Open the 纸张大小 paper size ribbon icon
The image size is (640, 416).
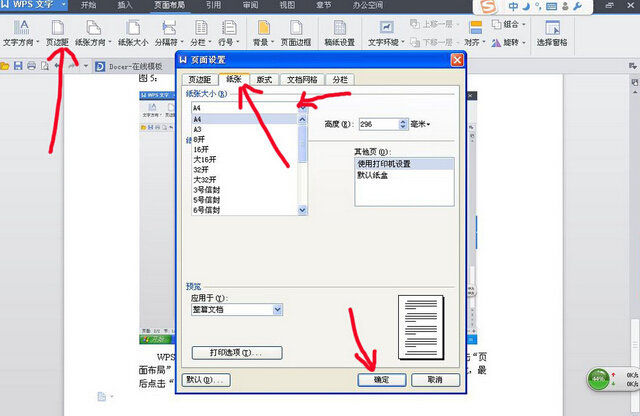point(133,32)
